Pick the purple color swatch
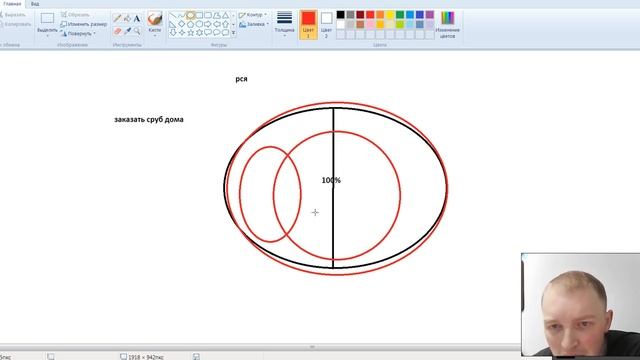The width and height of the screenshot is (640, 360). pos(430,15)
